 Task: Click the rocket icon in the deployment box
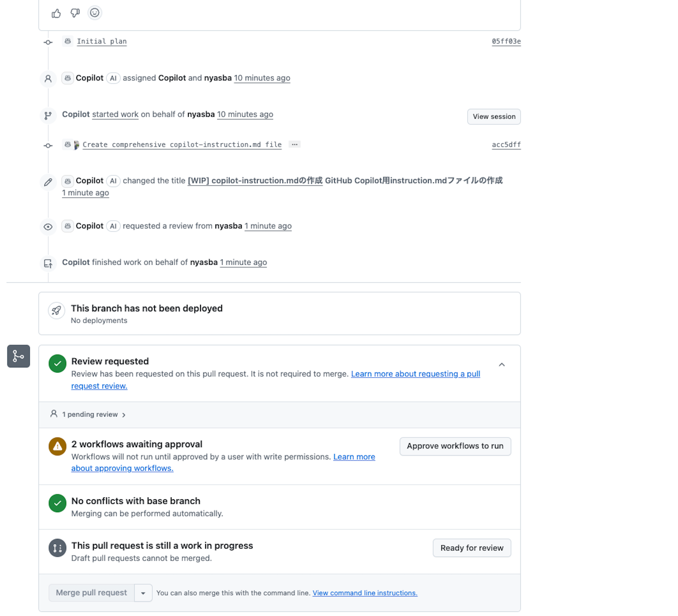point(57,310)
